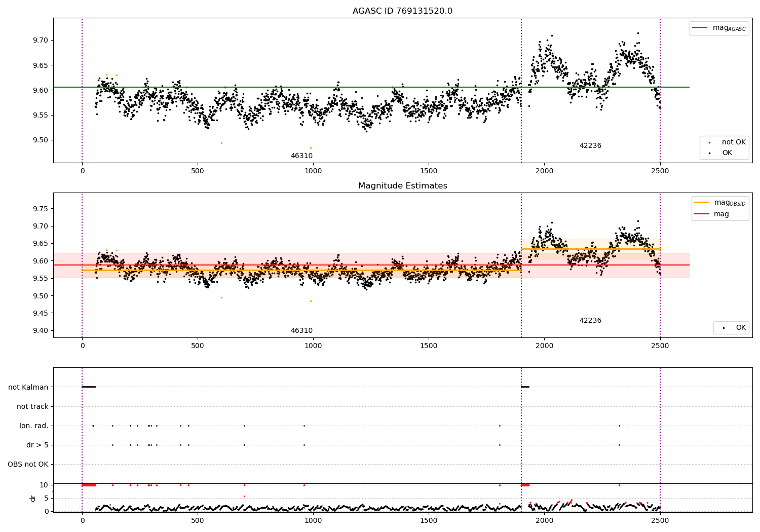Click the 9.70 y-tick in the top plot

[x=40, y=40]
